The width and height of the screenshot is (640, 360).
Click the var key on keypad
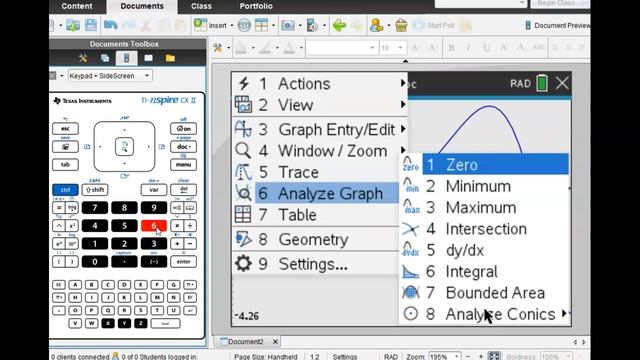(x=154, y=190)
